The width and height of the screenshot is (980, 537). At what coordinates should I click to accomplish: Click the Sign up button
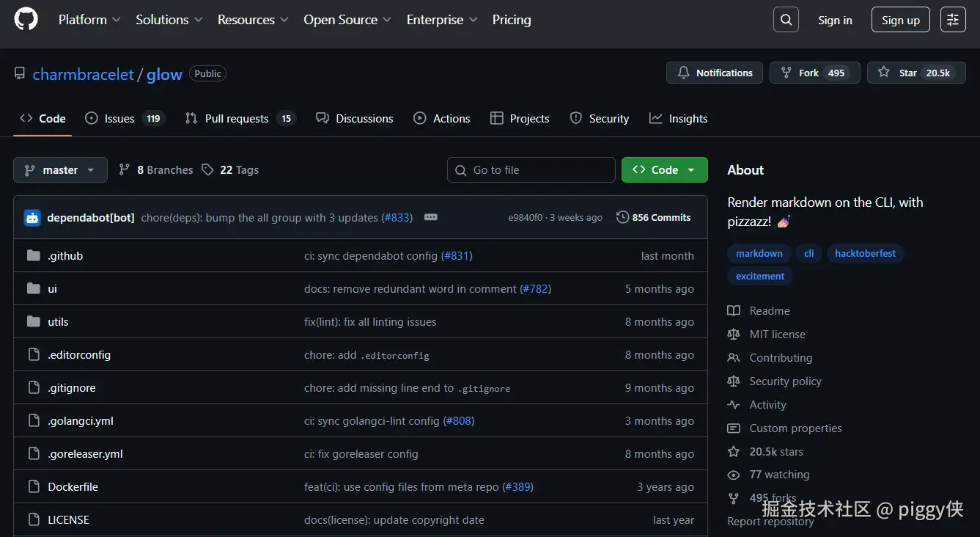tap(901, 20)
